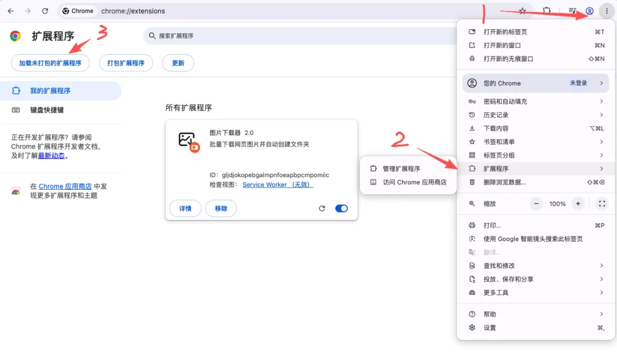Click the 图片下载器 extension icon
This screenshot has width=617, height=364.
coord(189,142)
